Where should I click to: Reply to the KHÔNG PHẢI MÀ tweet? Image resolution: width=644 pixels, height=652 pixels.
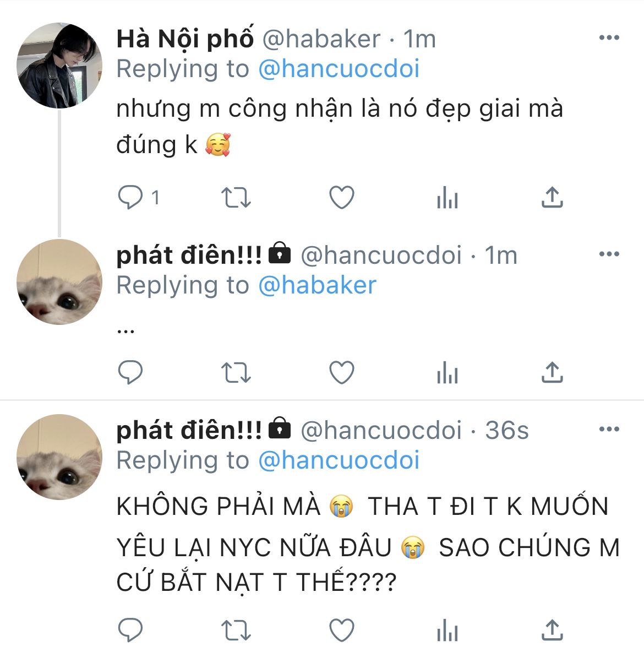pyautogui.click(x=130, y=630)
